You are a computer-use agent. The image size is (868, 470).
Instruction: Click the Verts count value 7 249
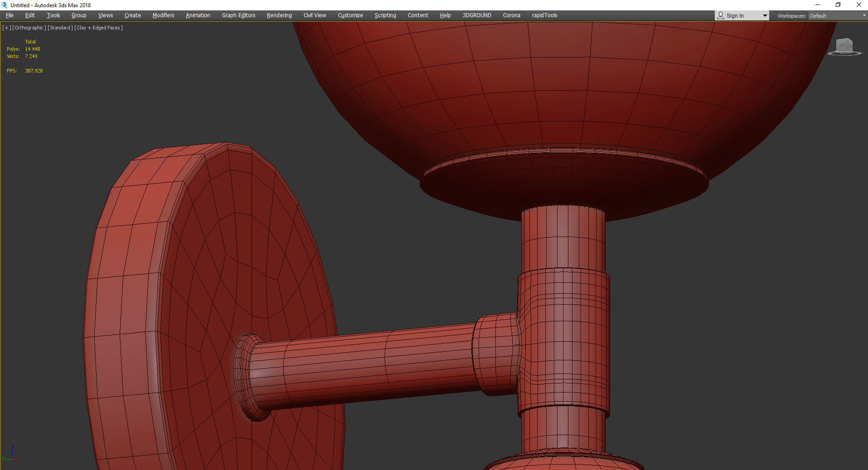[31, 56]
